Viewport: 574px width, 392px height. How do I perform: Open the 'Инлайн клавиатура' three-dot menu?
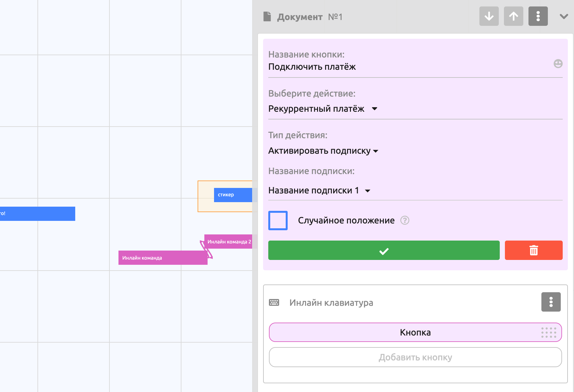(551, 302)
